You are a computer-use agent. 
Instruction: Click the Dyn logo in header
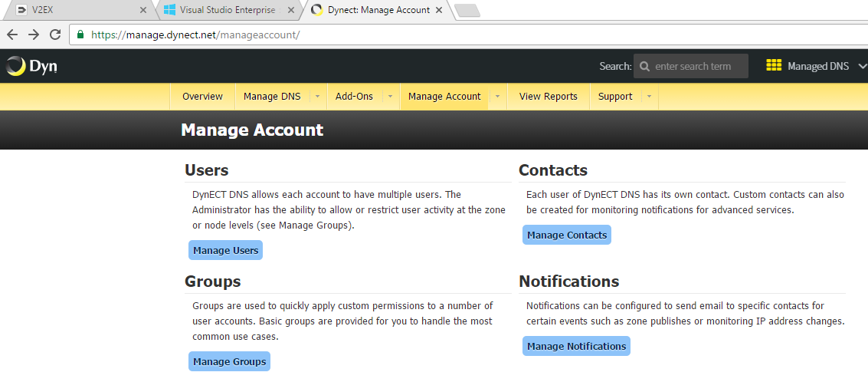coord(31,67)
